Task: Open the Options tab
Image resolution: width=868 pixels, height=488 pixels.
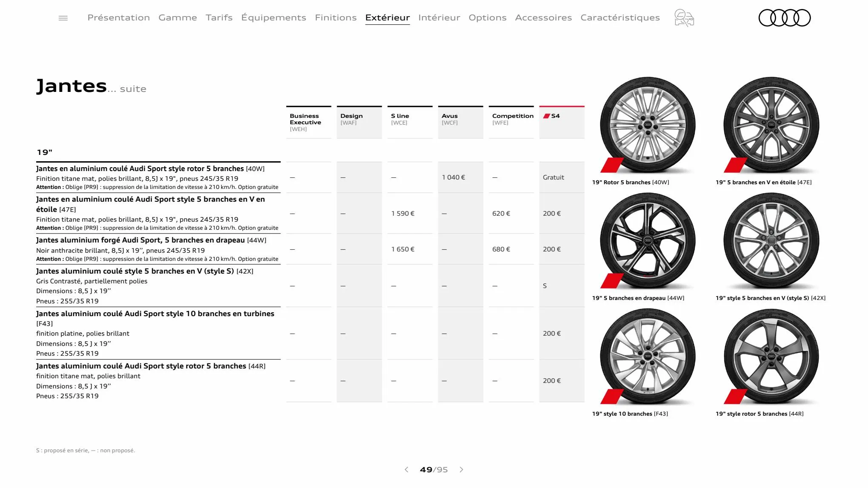Action: pos(488,17)
